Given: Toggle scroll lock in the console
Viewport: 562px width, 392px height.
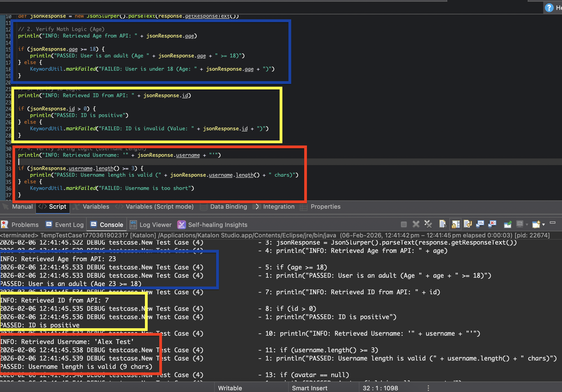Looking at the screenshot, I should tap(455, 224).
